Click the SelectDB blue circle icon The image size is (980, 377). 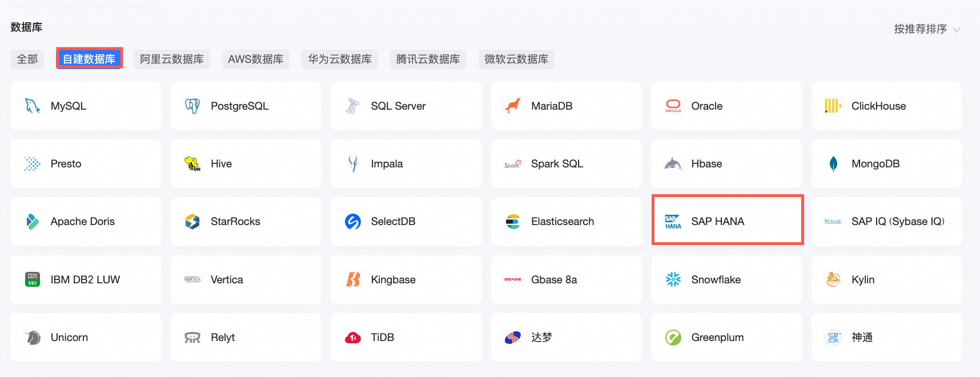point(353,222)
